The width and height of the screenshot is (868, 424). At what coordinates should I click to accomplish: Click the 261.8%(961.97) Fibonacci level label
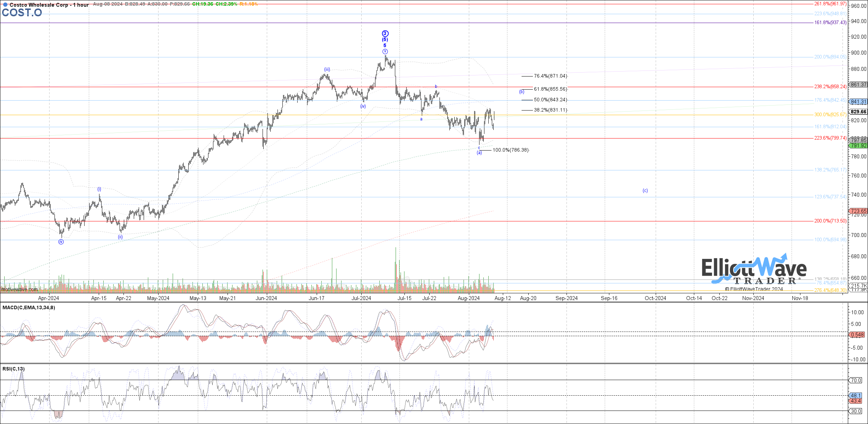tap(830, 4)
